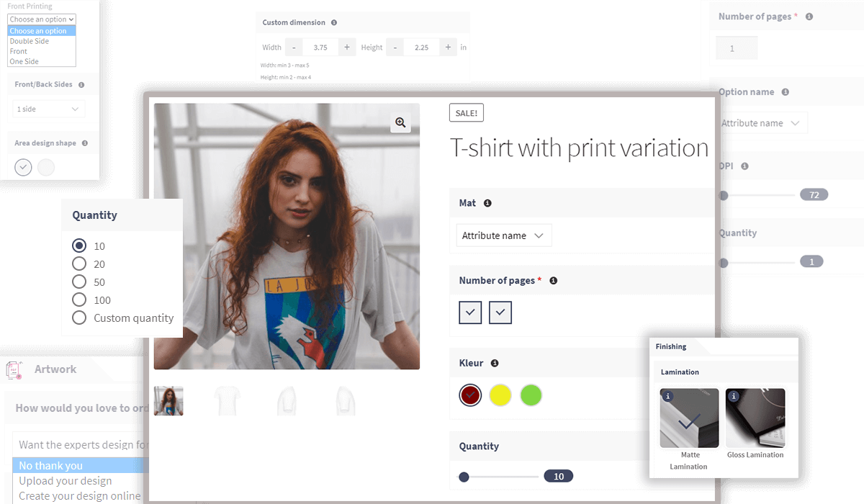
Task: Decrease height with the minus button
Action: point(395,48)
